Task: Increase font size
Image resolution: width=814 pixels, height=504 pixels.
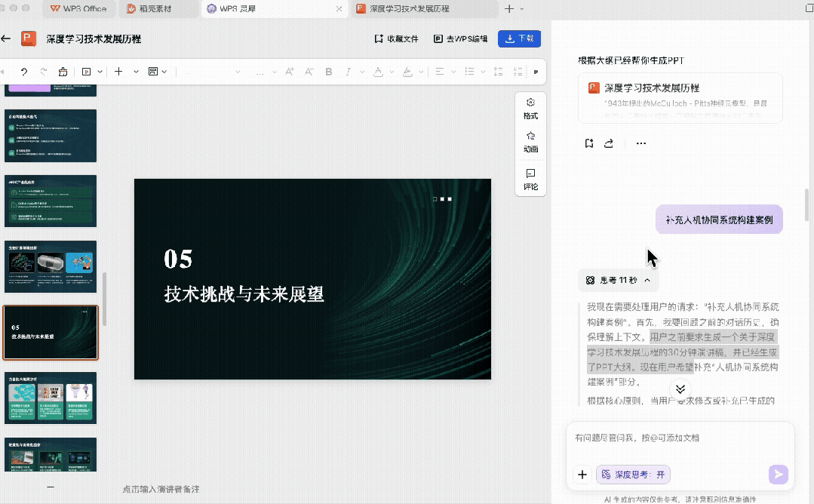Action: (x=289, y=72)
